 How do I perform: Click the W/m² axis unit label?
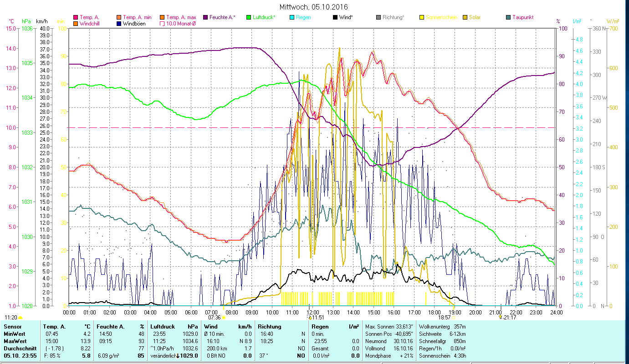[x=613, y=21]
